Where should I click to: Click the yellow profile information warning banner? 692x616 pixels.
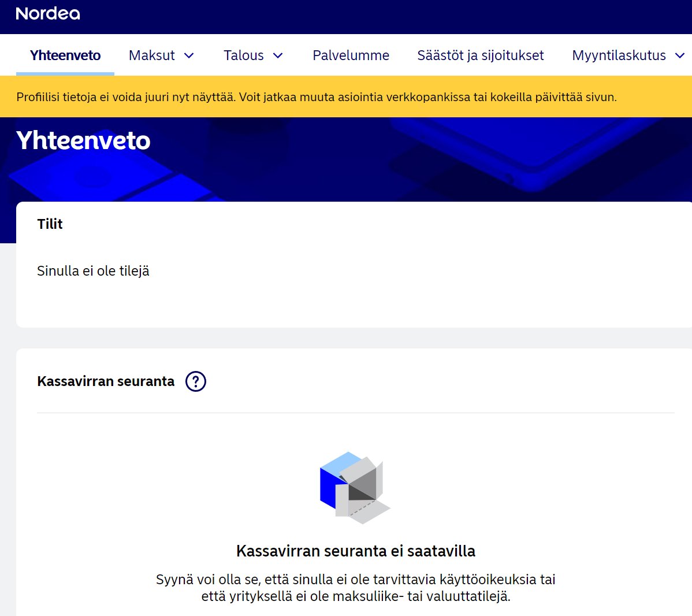[x=346, y=97]
